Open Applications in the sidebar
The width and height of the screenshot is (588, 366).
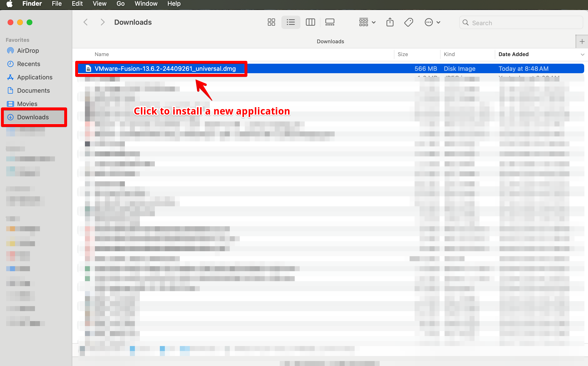(x=35, y=77)
